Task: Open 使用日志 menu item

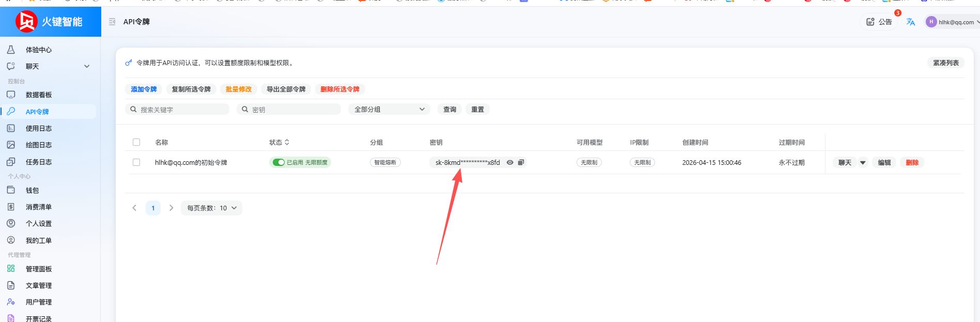Action: 39,128
